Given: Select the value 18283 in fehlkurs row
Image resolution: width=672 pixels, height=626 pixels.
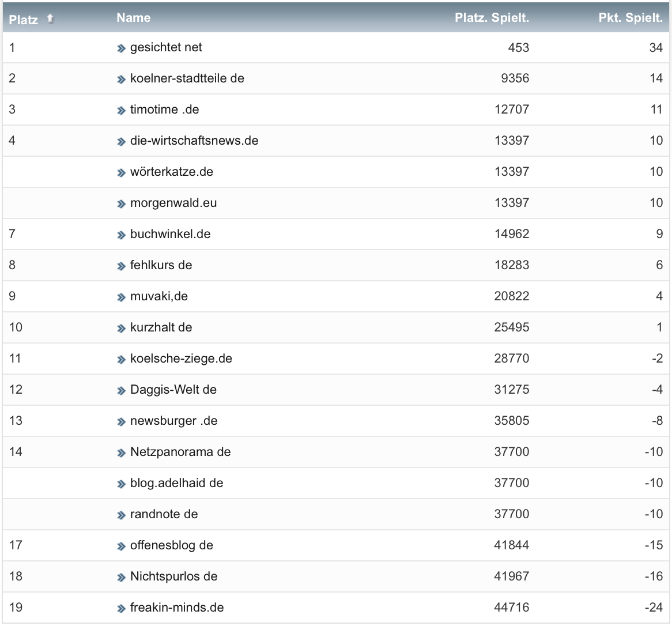Looking at the screenshot, I should tap(512, 265).
